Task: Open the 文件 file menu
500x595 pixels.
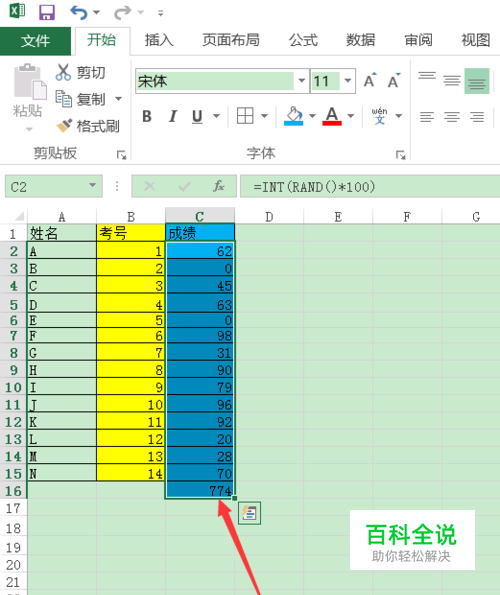Action: (35, 41)
